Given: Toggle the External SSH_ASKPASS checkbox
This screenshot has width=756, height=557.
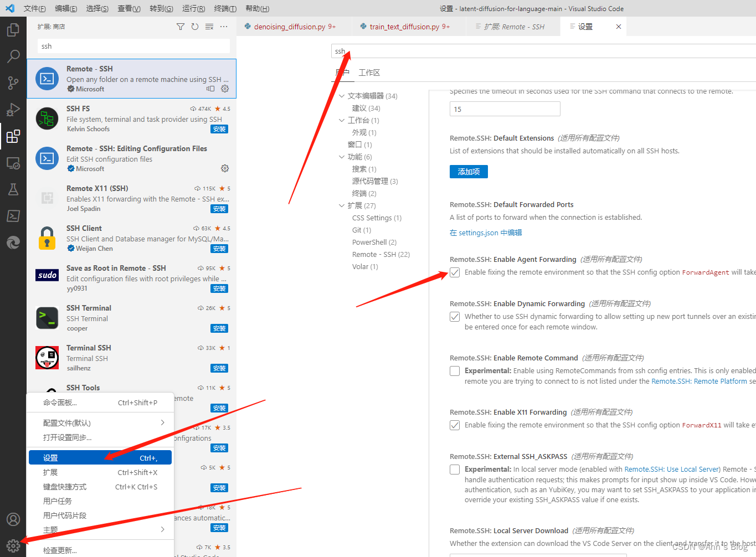Looking at the screenshot, I should click(x=455, y=470).
